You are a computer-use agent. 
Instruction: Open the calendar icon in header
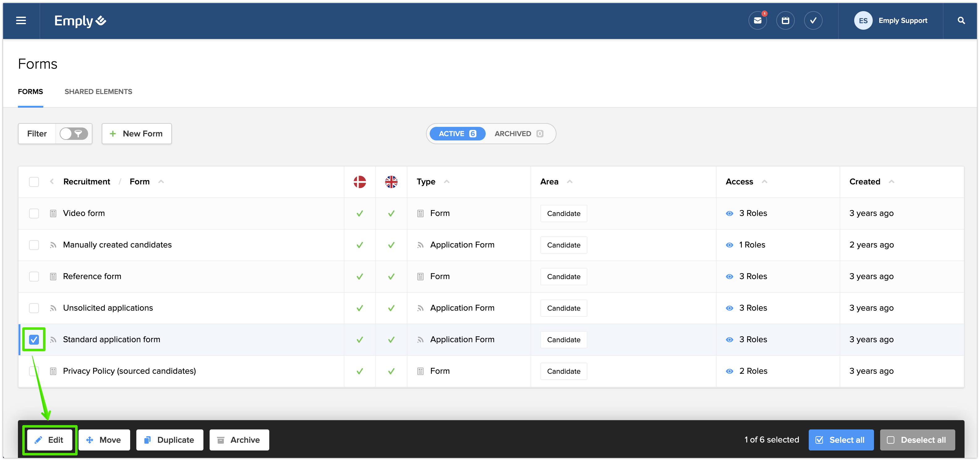785,20
